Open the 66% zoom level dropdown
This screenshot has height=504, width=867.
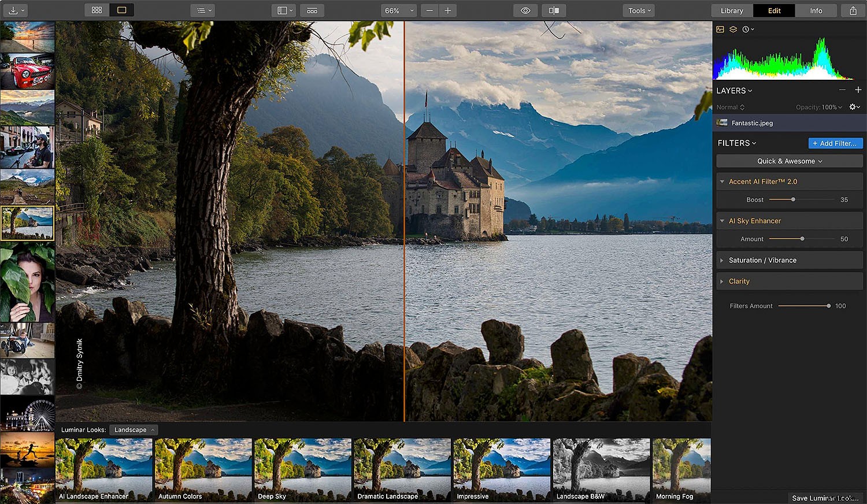[x=398, y=10]
